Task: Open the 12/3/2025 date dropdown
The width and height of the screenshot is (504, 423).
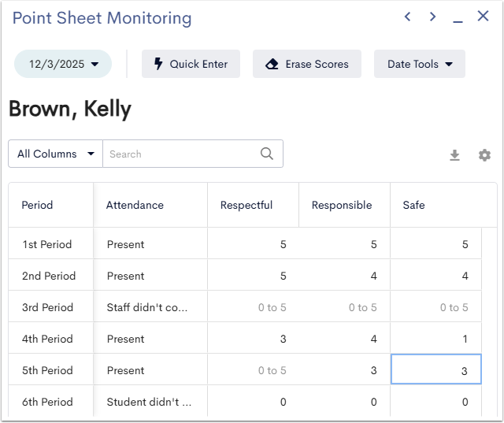Action: point(63,64)
